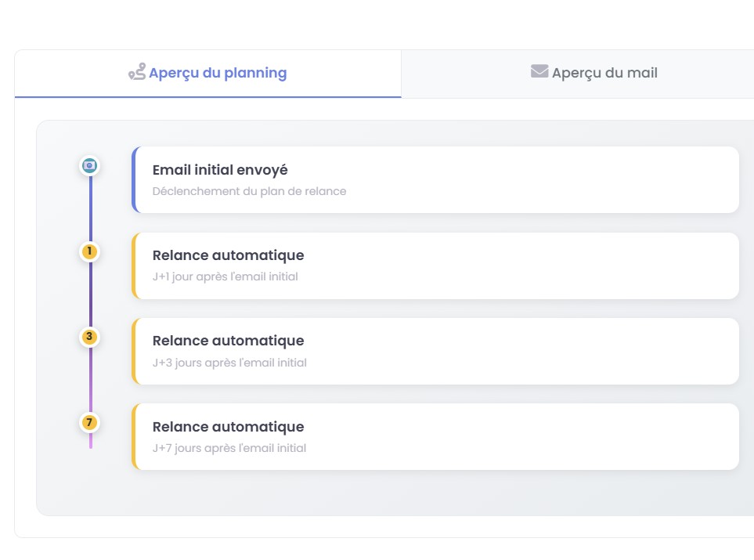Select timeline marker number 7

tap(89, 422)
